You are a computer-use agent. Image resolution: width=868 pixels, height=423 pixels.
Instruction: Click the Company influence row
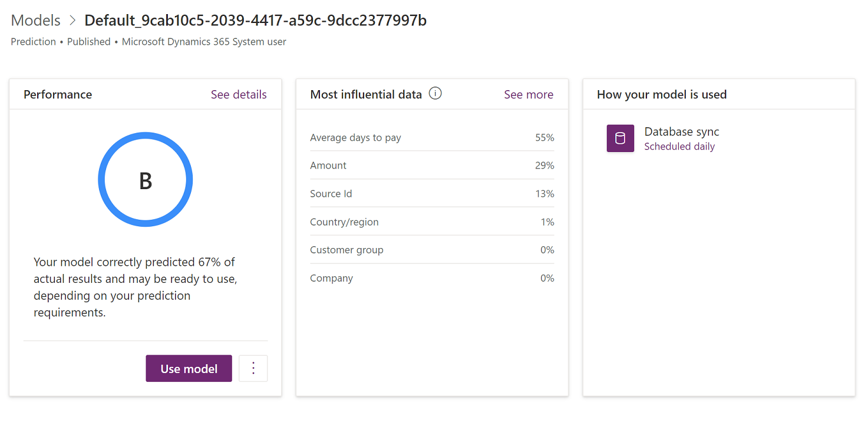click(432, 277)
